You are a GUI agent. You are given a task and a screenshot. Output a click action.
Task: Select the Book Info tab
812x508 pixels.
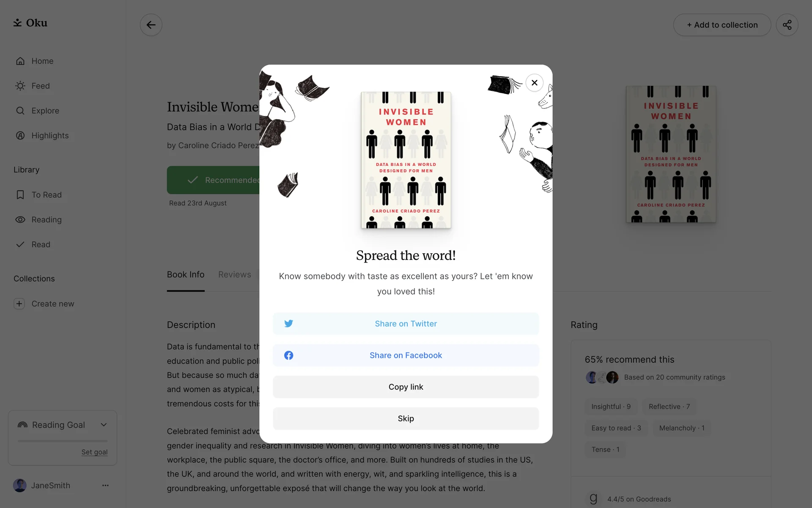pyautogui.click(x=186, y=274)
